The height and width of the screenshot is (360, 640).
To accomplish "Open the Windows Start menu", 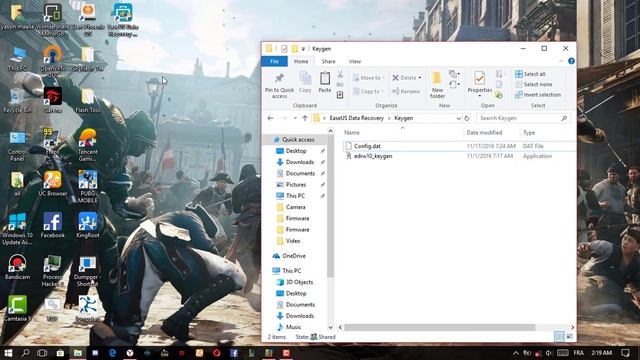I will (8, 353).
